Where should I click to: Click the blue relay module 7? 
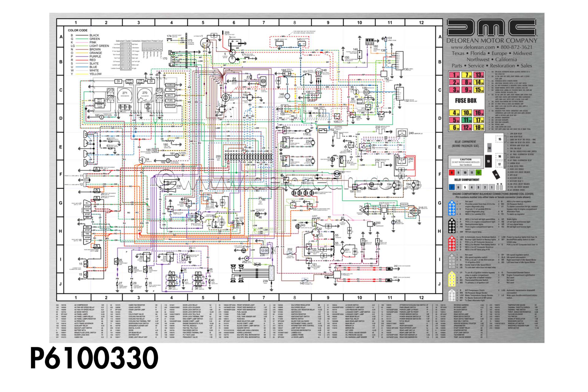pos(452,187)
